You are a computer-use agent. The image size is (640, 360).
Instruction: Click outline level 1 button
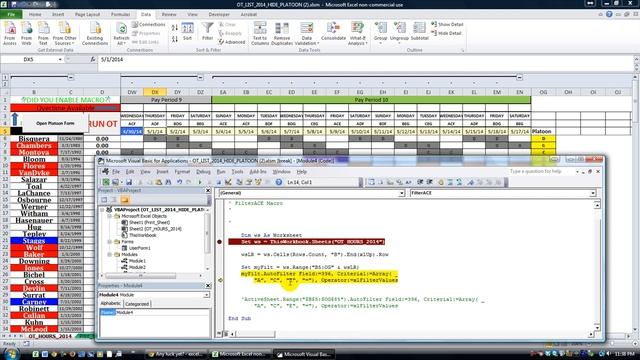pyautogui.click(x=5, y=77)
